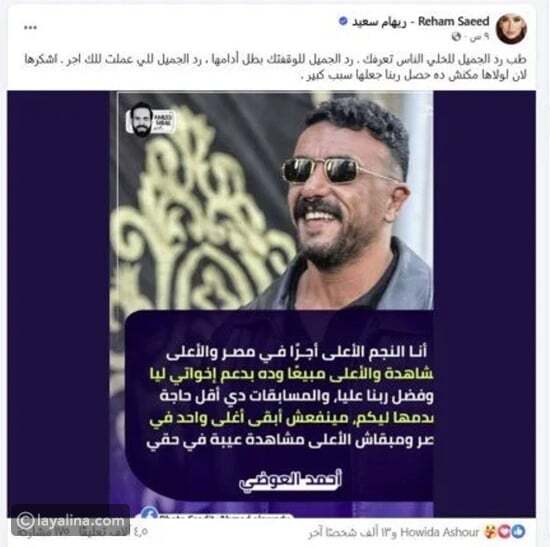Open the Reham Saeed page name link

[x=421, y=21]
